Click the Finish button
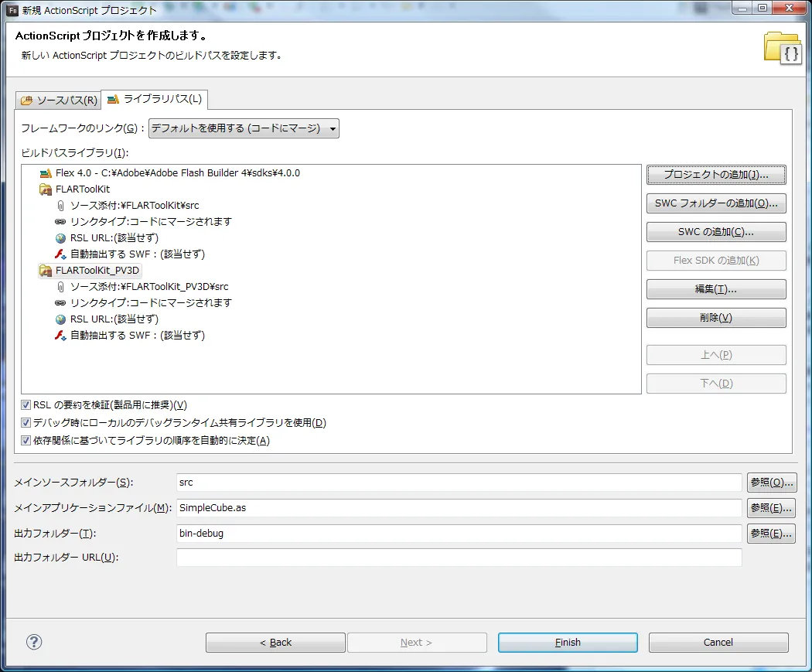Viewport: 812px width, 672px height. point(568,643)
